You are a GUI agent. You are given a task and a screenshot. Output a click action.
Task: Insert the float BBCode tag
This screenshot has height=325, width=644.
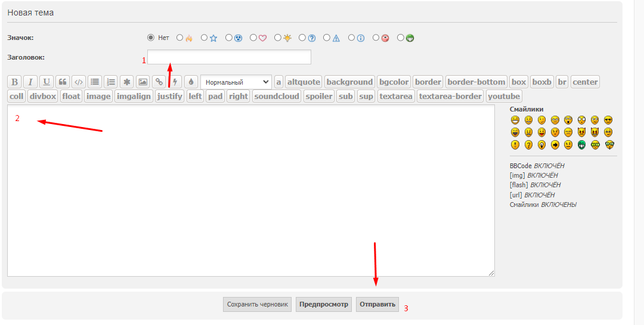point(72,96)
